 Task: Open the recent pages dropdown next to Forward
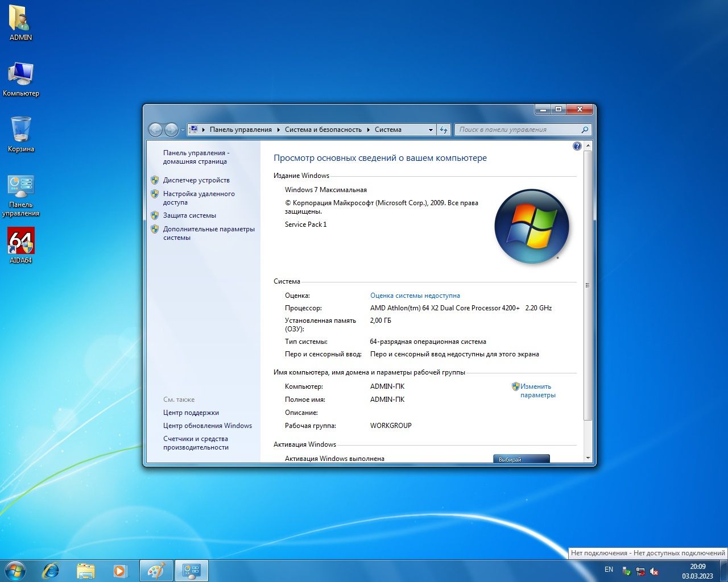pos(183,130)
